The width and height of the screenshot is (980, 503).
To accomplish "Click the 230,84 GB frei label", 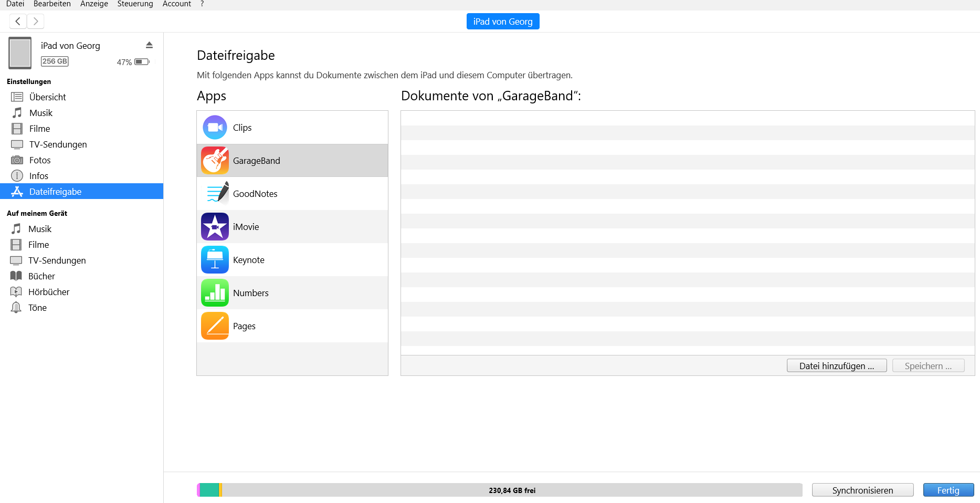I will (x=512, y=490).
